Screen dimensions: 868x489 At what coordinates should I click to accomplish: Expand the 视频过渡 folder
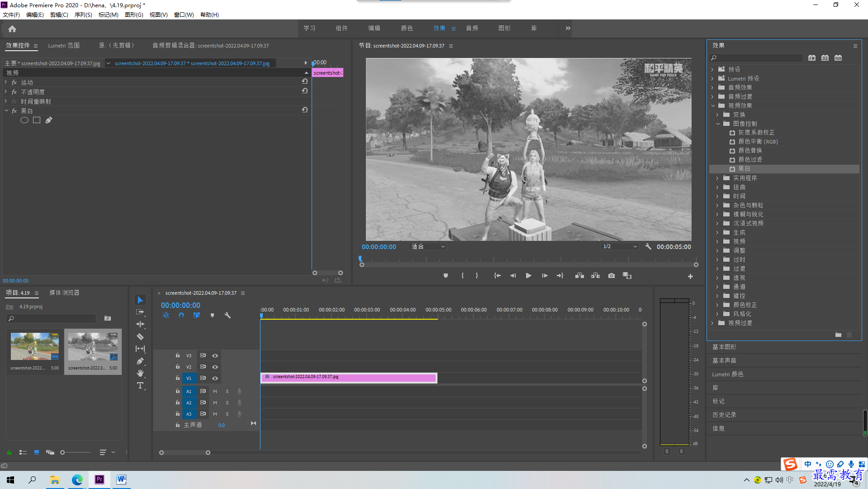(712, 323)
